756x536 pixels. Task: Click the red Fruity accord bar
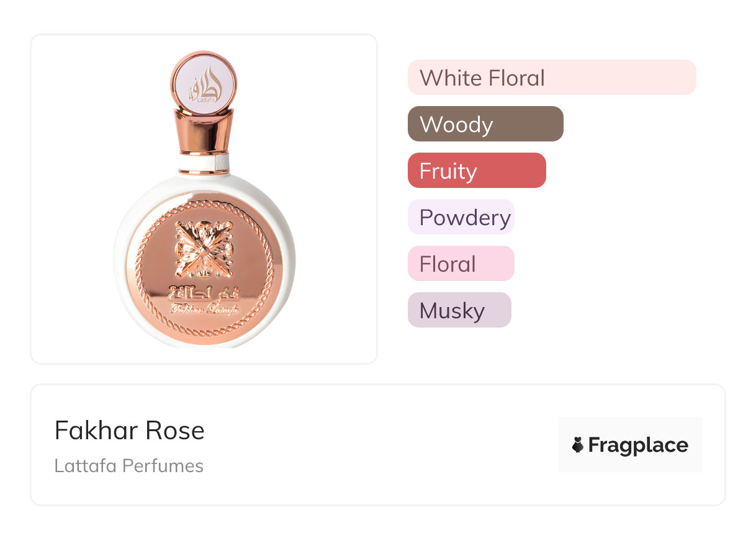[x=476, y=171]
